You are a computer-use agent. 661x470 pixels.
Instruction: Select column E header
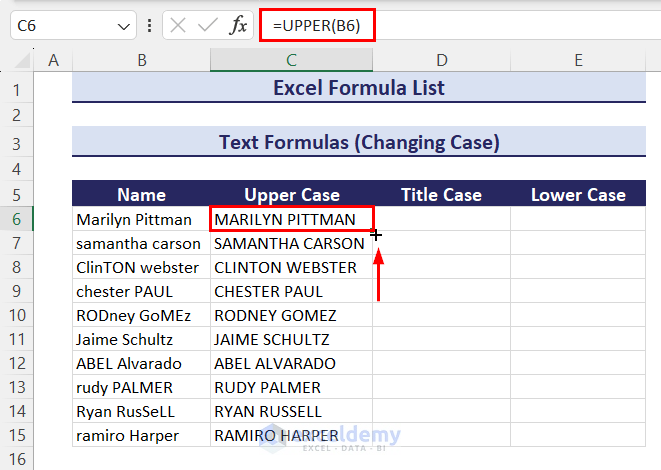point(578,60)
